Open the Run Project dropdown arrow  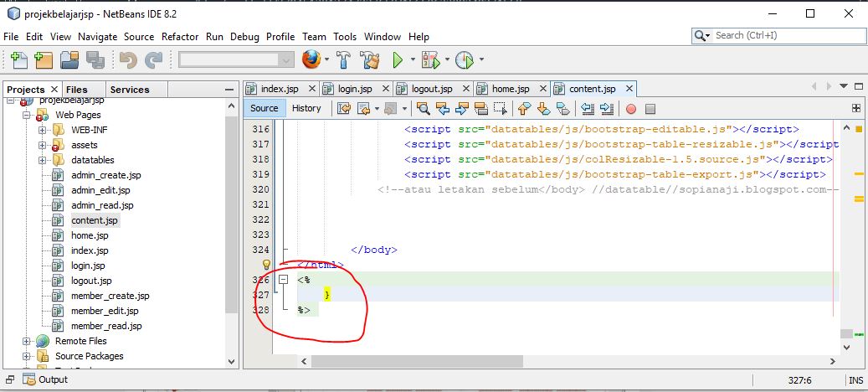[413, 59]
